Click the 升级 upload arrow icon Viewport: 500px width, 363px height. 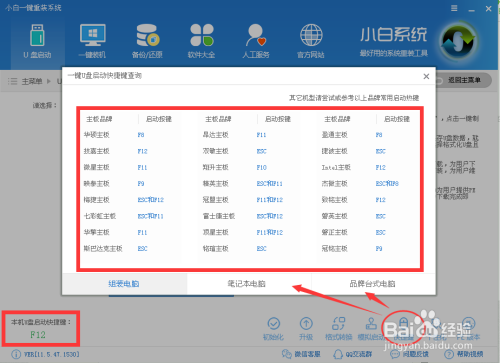tap(306, 323)
